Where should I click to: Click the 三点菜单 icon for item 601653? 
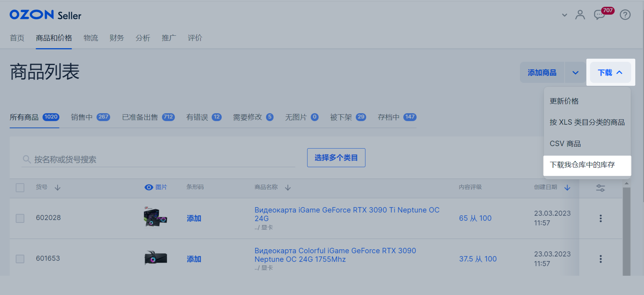pyautogui.click(x=601, y=258)
